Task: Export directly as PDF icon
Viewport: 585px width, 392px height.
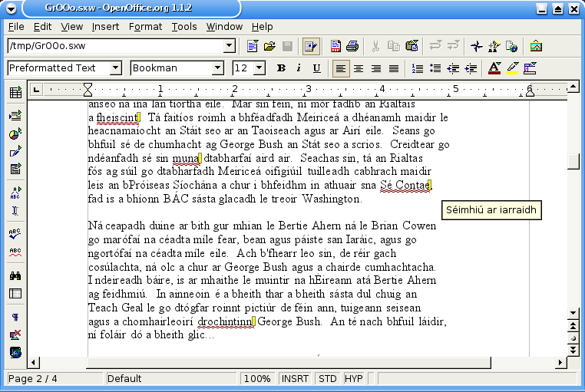Action: click(x=335, y=46)
